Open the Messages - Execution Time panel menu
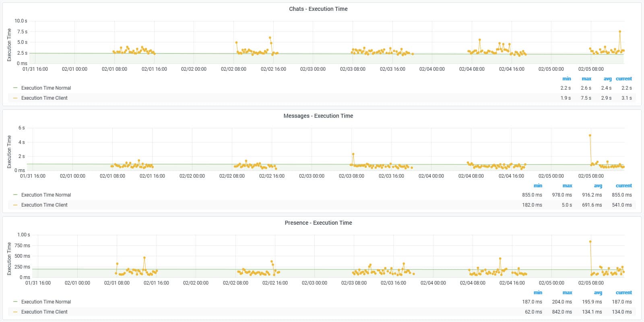644x322 pixels. [318, 116]
